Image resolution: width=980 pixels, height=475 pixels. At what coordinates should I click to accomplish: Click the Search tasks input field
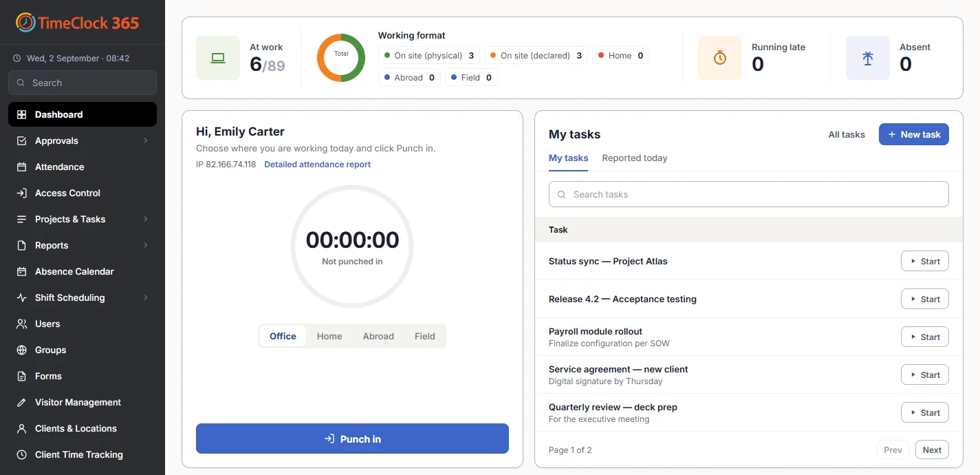[x=749, y=194]
